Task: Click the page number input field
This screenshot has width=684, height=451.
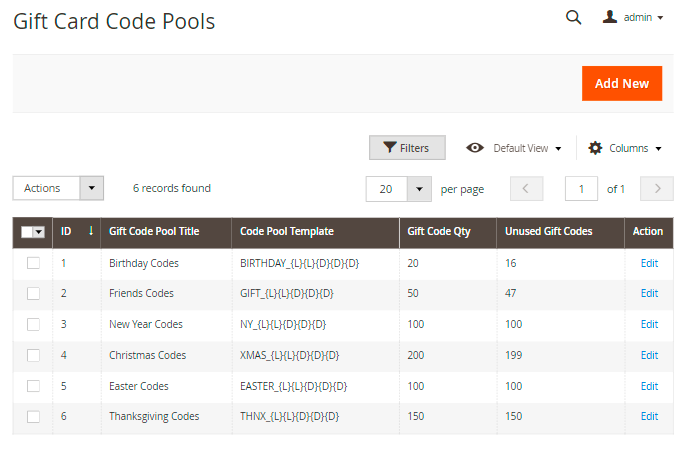Action: click(x=581, y=189)
